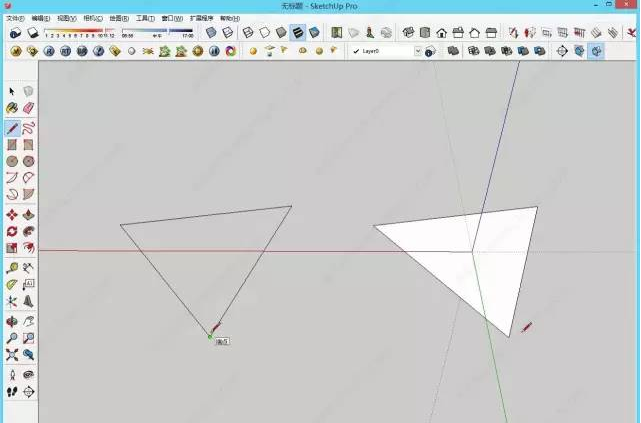This screenshot has width=641, height=423.
Task: Select the Make Component tool
Action: pyautogui.click(x=28, y=91)
